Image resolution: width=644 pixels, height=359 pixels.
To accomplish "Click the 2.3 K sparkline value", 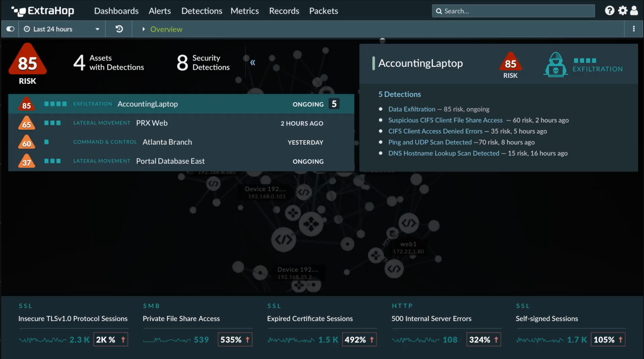I will point(79,340).
